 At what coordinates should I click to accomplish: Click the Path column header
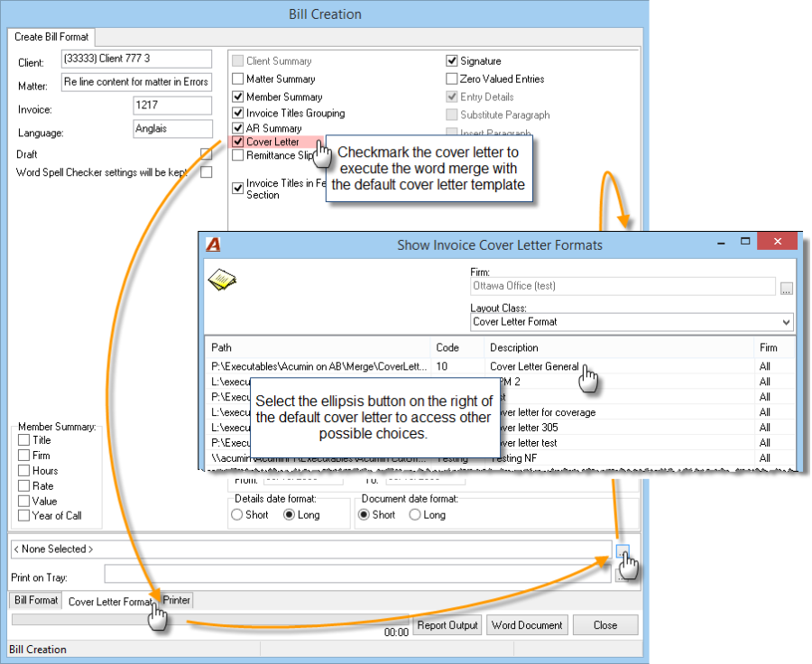(318, 347)
